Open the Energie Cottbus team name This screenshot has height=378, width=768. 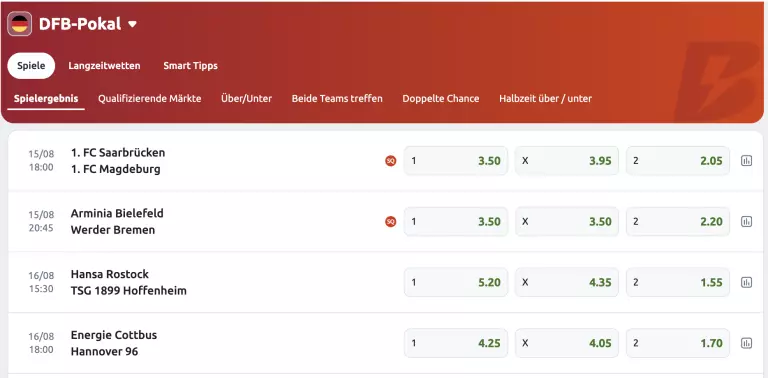point(114,335)
